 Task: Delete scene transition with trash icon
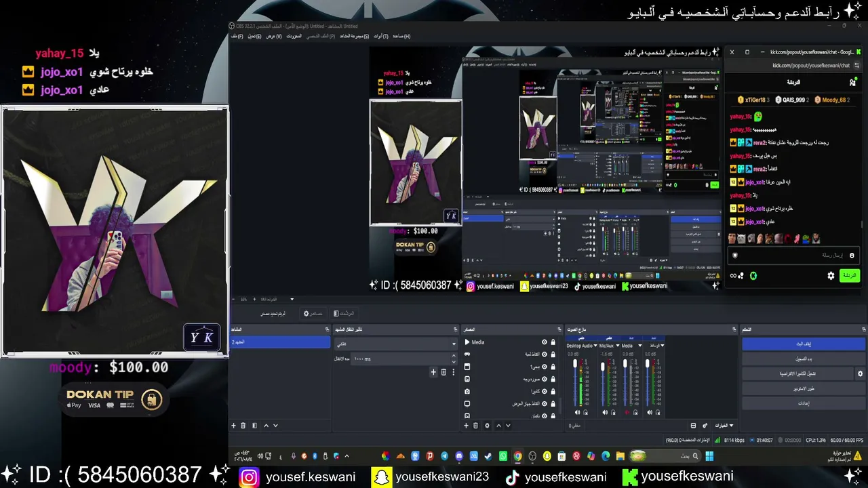coord(443,372)
